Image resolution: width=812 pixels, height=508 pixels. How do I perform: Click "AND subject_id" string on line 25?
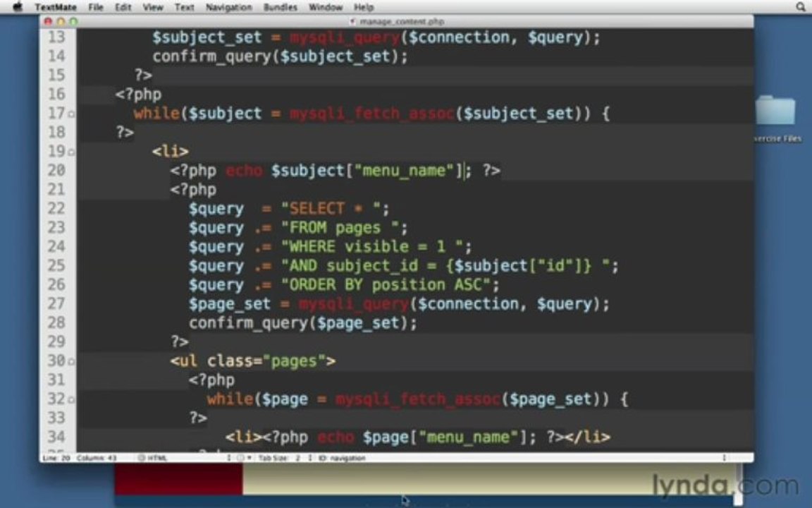click(349, 266)
